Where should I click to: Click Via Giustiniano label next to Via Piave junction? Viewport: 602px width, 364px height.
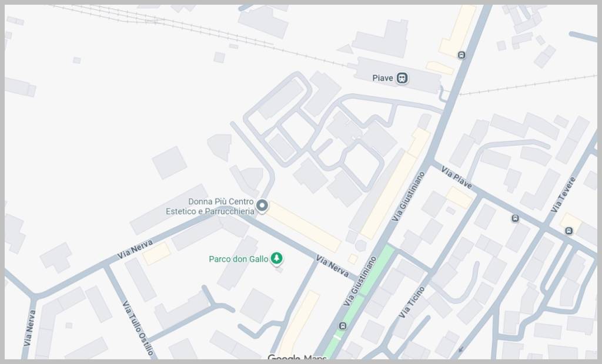click(x=409, y=196)
